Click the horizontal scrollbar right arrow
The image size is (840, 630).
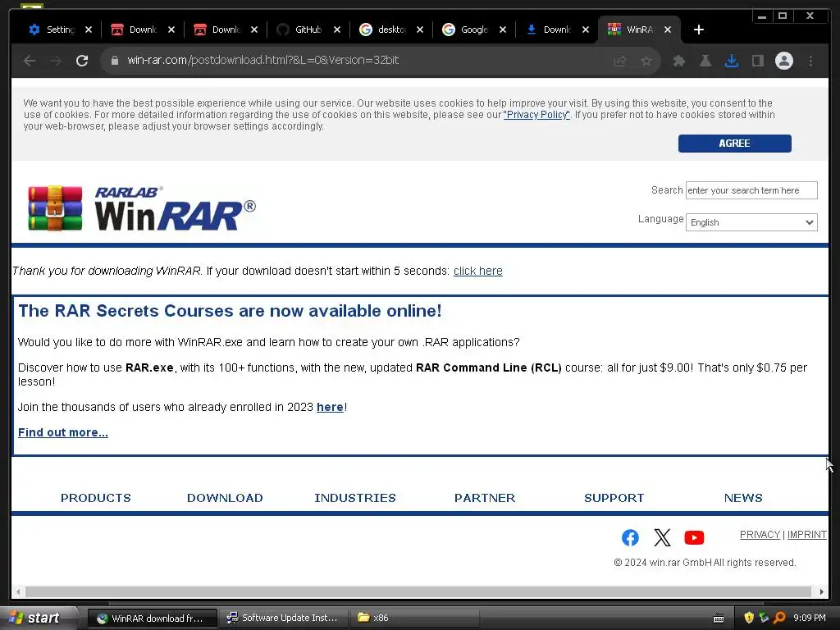pos(822,591)
